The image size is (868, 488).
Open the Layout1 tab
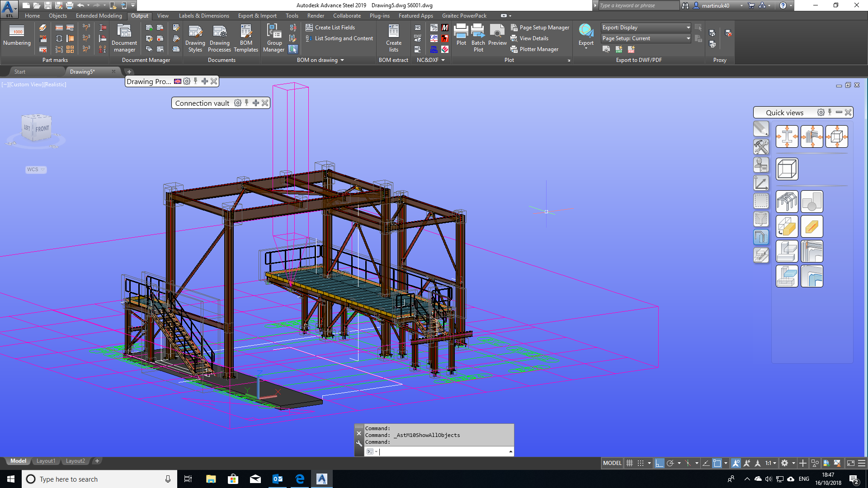tap(46, 460)
